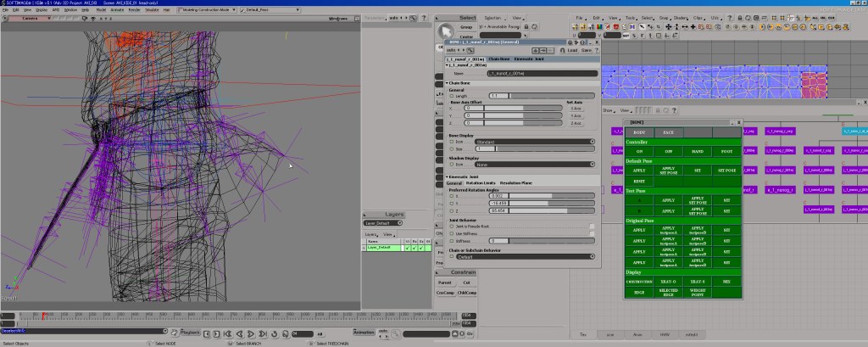Viewport: 868px width, 347px height.
Task: Click the Group button in Select panel
Action: [466, 28]
